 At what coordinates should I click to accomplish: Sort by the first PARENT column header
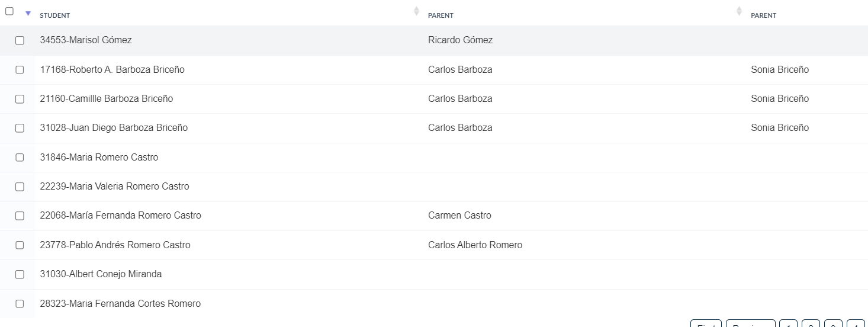point(441,15)
